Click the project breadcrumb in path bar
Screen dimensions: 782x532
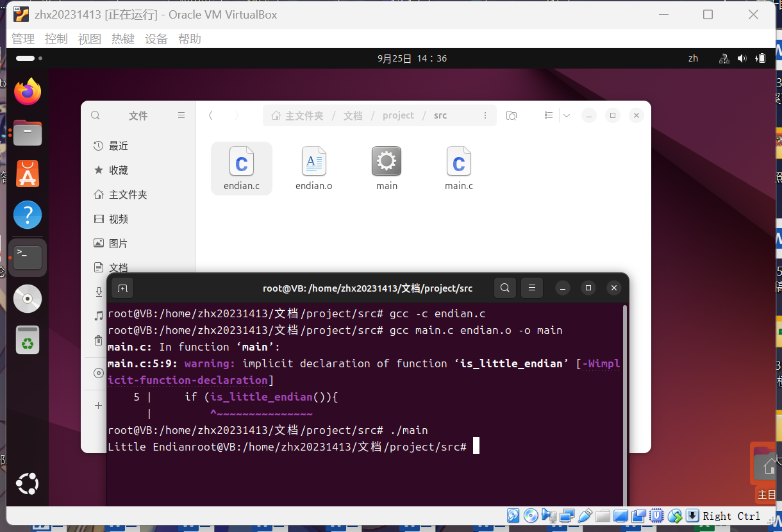click(x=398, y=115)
